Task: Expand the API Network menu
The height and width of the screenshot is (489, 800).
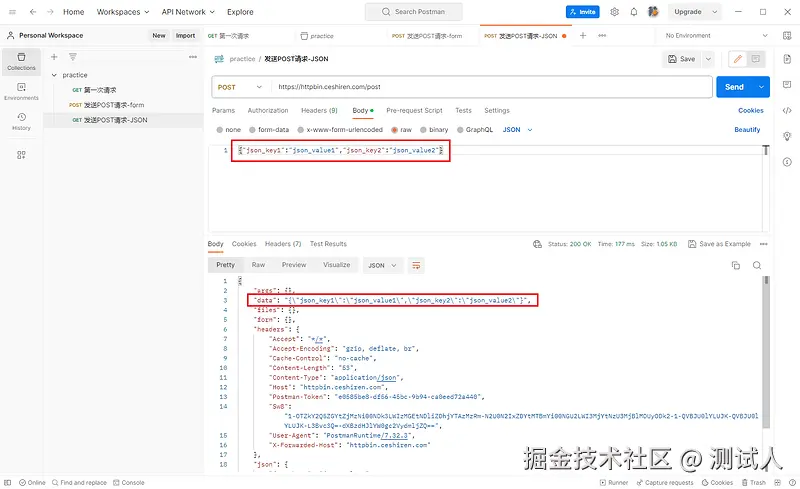Action: tap(188, 12)
